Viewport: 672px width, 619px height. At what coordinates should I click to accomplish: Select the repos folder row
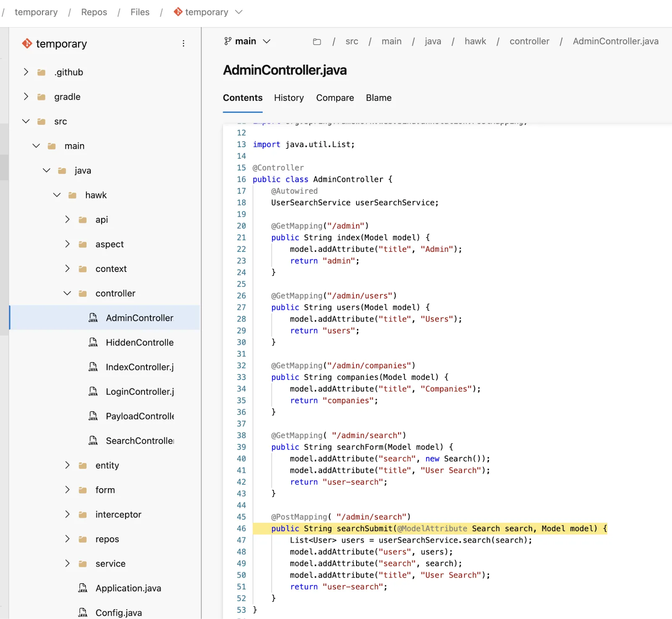pos(105,539)
